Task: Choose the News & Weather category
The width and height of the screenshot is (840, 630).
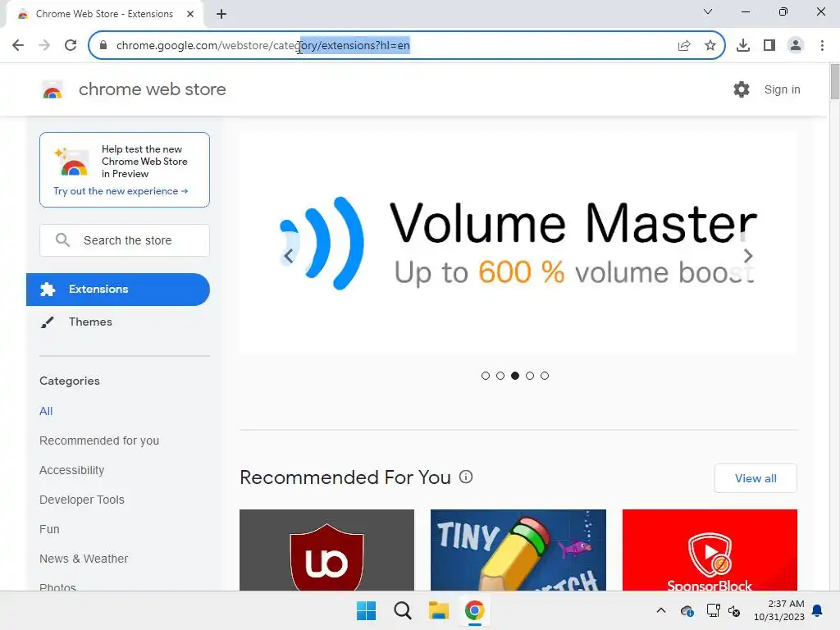Action: 84,559
